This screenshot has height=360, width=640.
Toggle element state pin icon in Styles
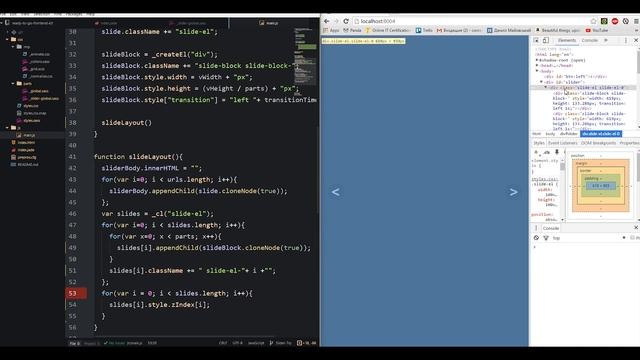pos(557,152)
